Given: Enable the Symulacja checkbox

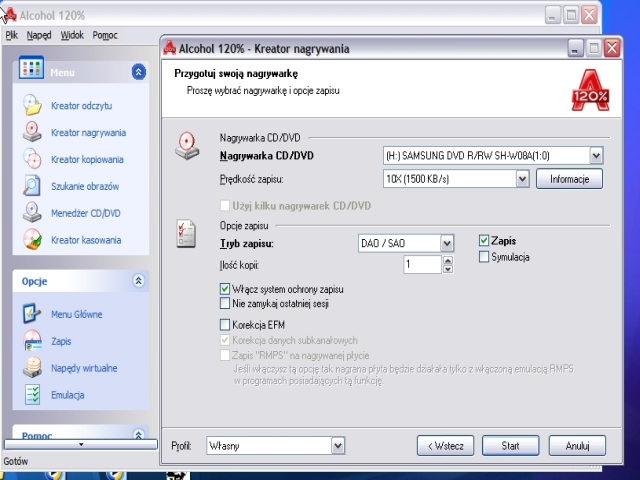Looking at the screenshot, I should coord(484,257).
